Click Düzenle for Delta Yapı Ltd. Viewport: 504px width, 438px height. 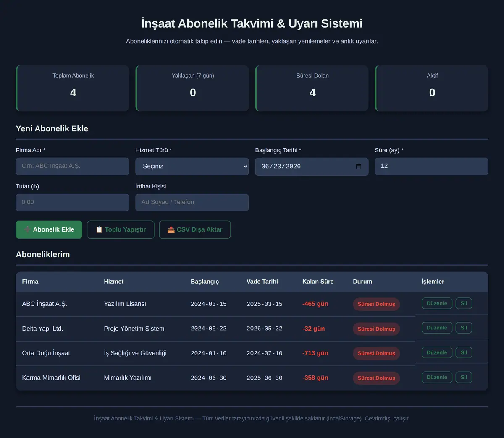437,328
